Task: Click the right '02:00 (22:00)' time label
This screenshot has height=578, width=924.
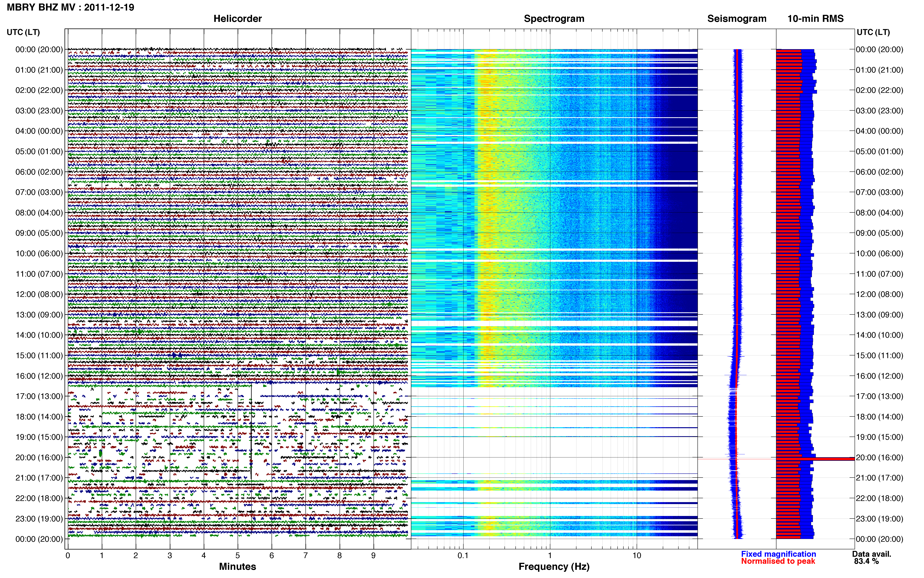Action: [879, 90]
